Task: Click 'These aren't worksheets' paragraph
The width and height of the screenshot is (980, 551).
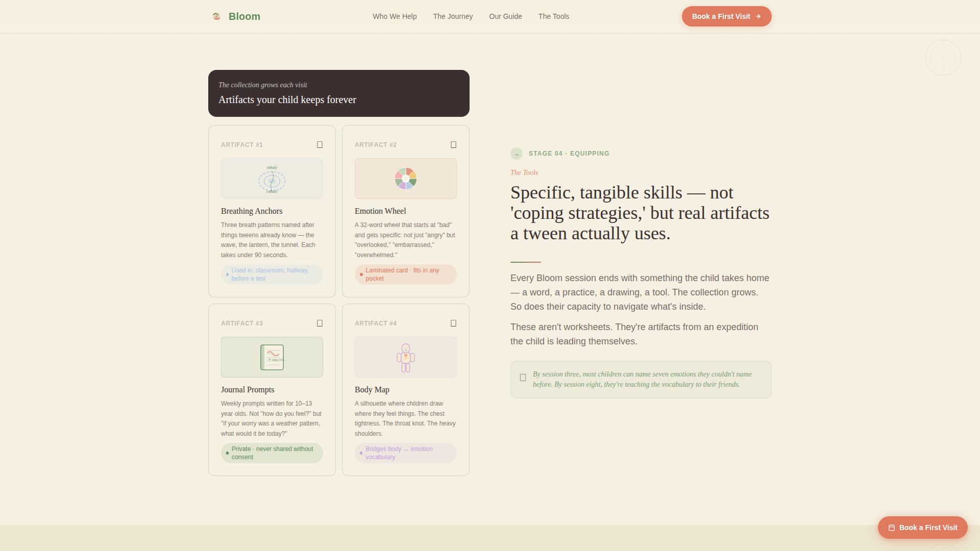Action: 634,334
